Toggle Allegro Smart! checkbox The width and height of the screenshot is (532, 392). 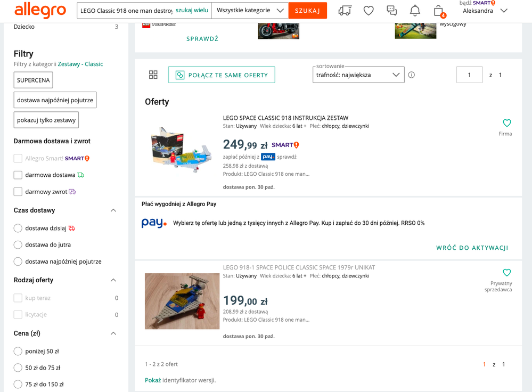click(x=18, y=159)
